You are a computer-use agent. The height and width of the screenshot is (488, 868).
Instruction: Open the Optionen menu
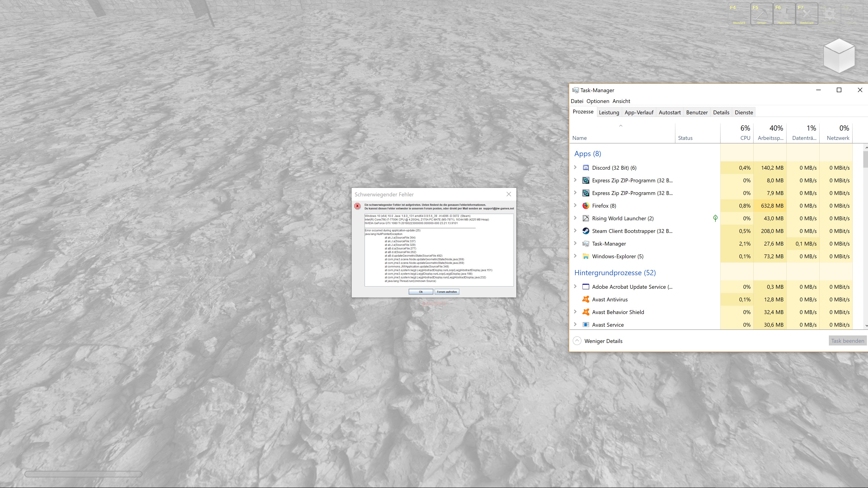tap(597, 101)
